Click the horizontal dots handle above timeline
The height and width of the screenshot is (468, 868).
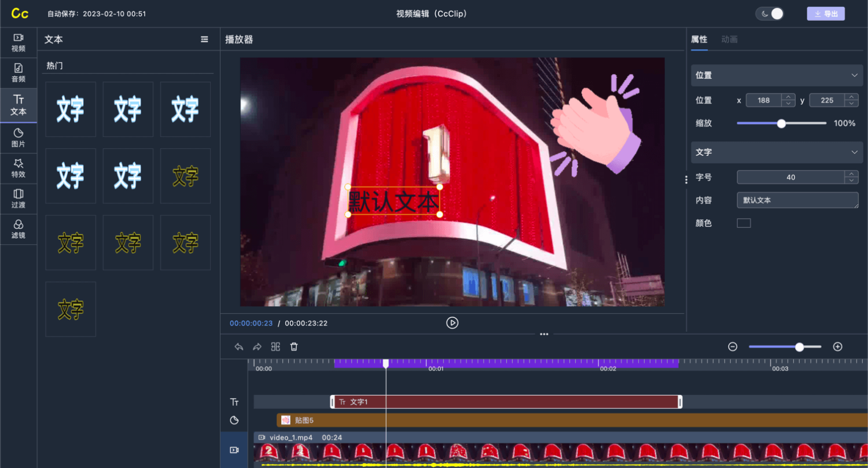pos(544,334)
